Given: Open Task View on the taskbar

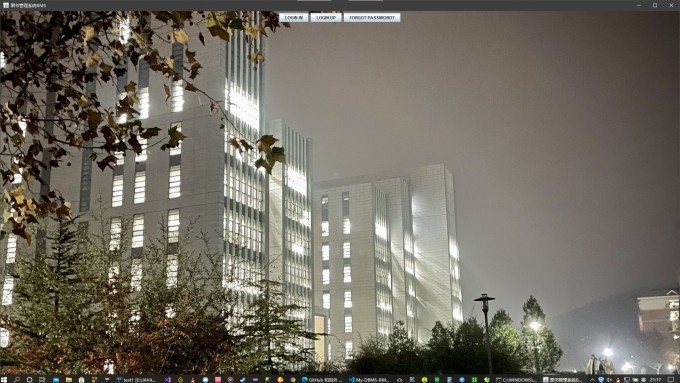Looking at the screenshot, I should coord(42,380).
